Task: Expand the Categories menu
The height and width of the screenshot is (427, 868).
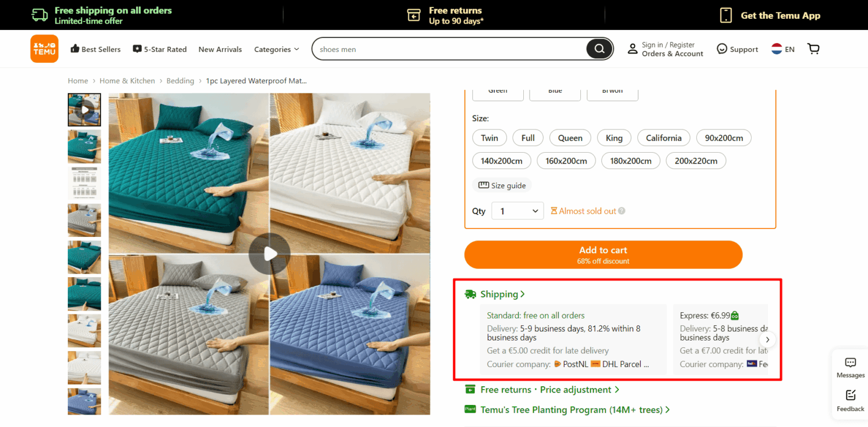Action: click(x=276, y=49)
